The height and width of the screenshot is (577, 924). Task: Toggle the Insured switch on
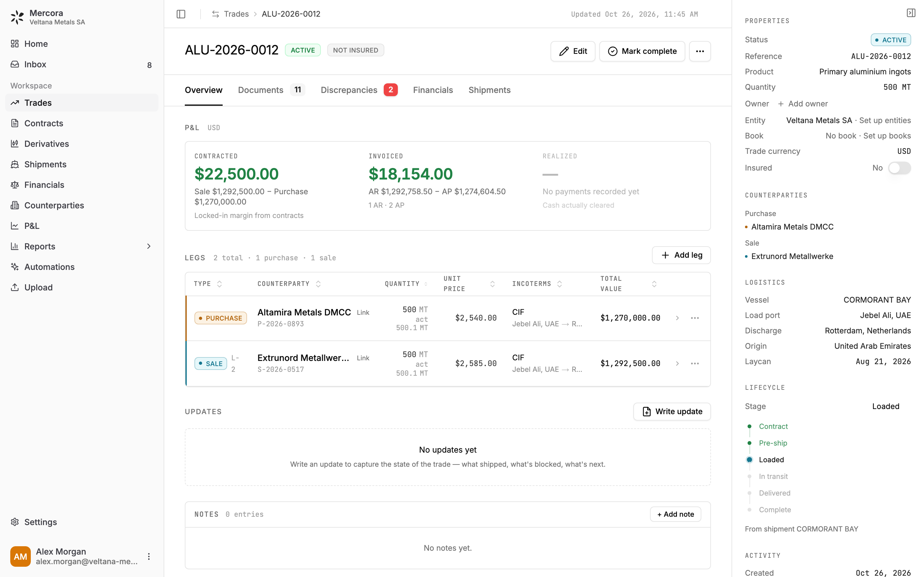click(x=899, y=168)
